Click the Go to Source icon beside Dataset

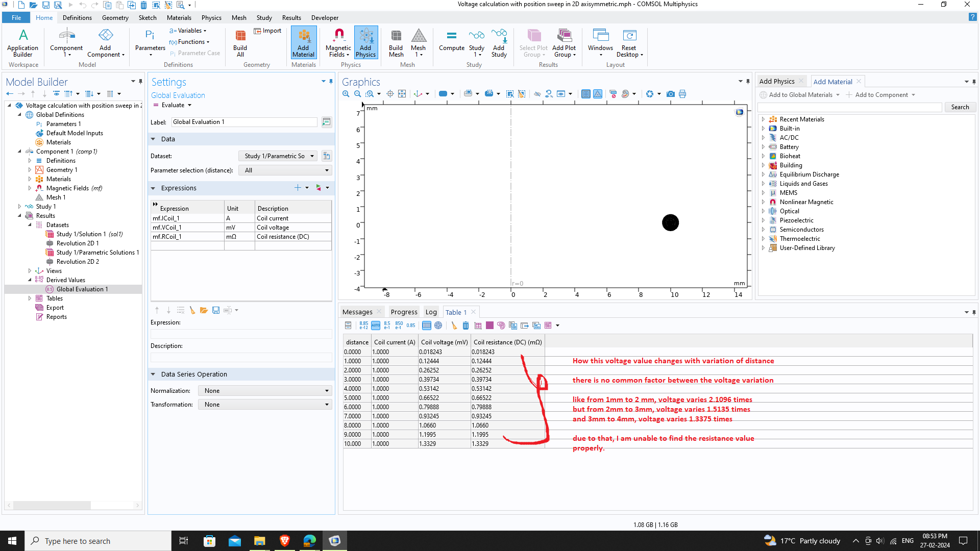327,156
